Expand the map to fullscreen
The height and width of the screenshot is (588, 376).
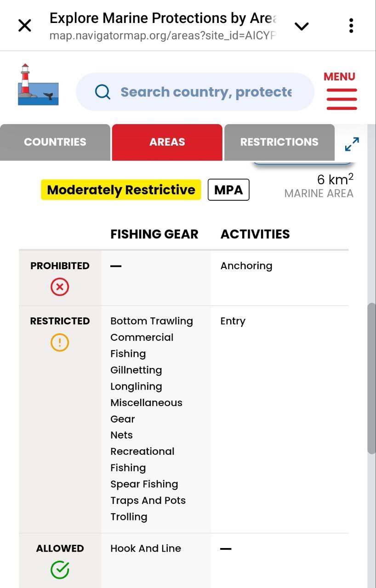coord(352,144)
